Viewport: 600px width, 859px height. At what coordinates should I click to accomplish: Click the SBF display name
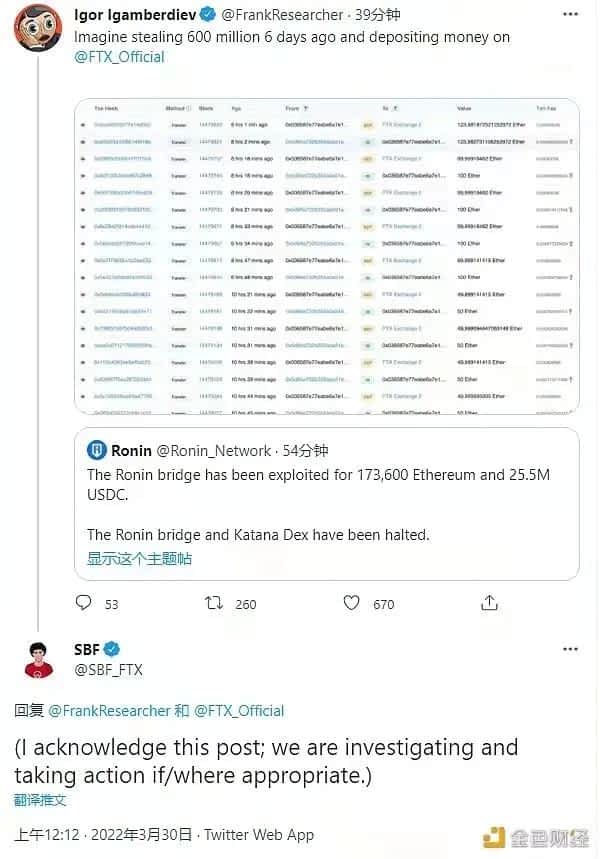coord(87,649)
